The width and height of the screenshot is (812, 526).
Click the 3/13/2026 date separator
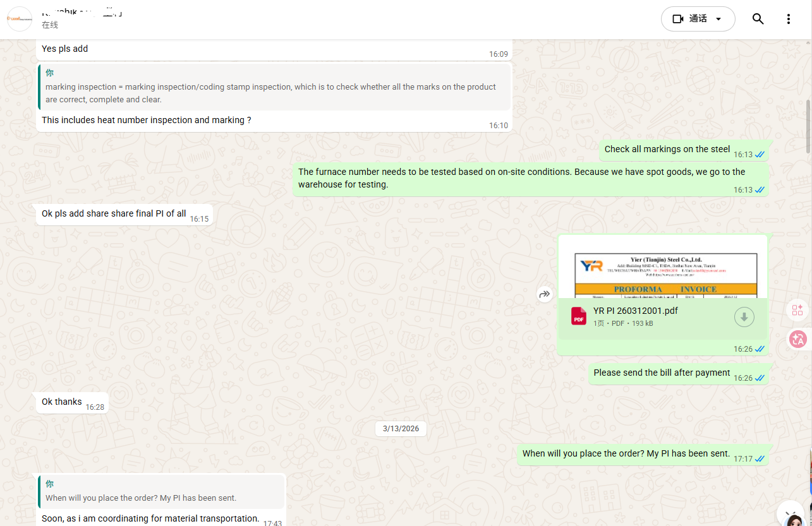pos(401,429)
